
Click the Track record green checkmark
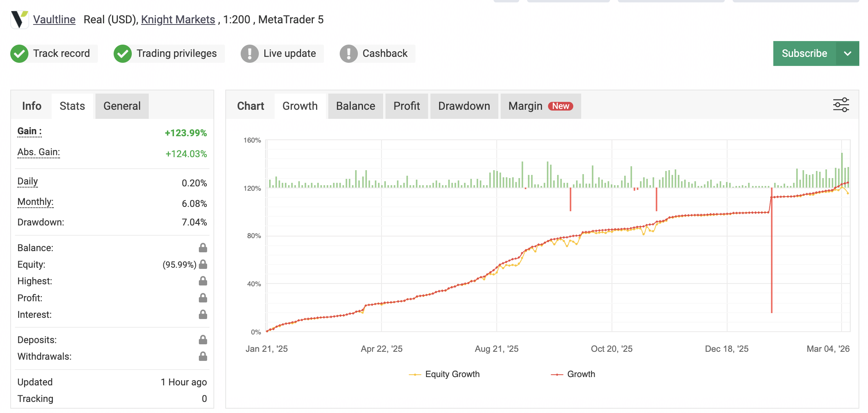point(19,54)
